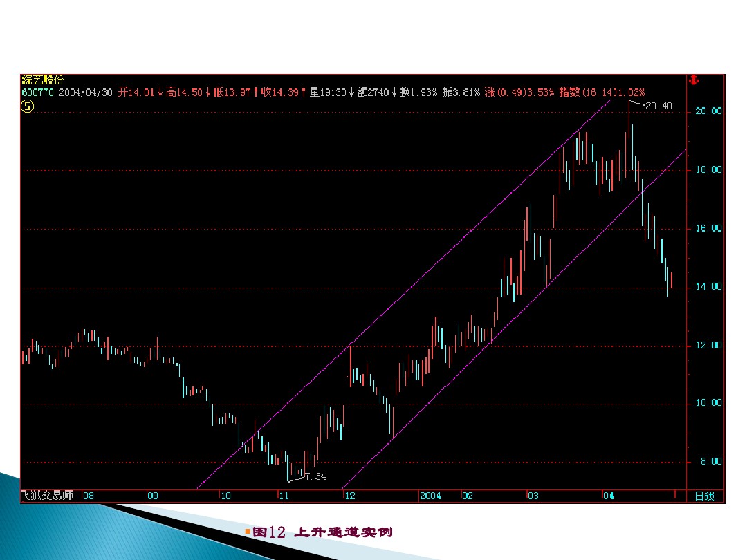
Task: Select the 11 month marker on timeline
Action: (284, 496)
